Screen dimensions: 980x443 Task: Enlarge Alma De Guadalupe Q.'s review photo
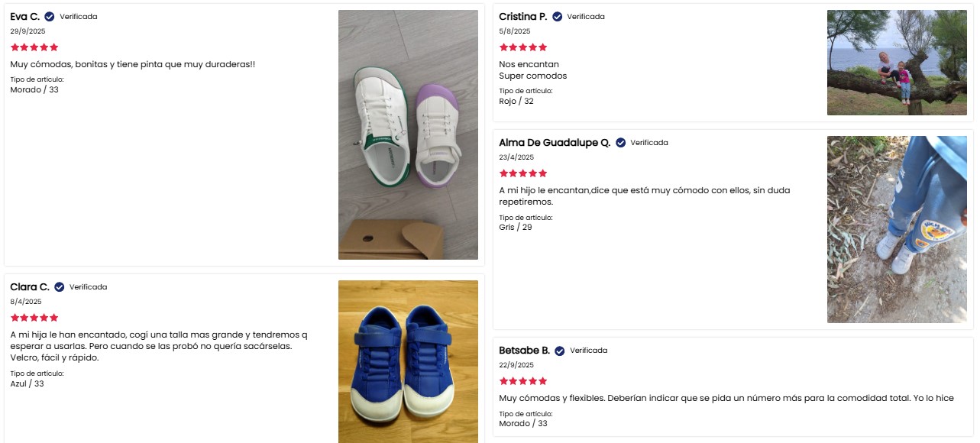[896, 229]
